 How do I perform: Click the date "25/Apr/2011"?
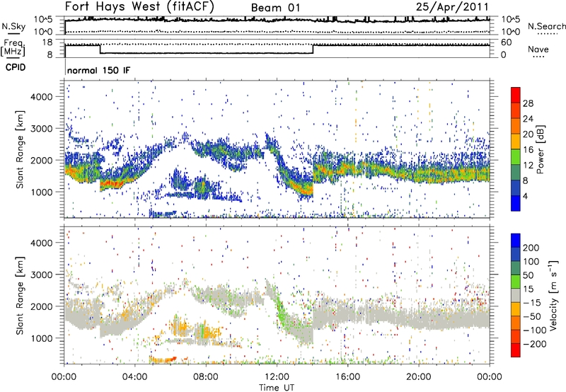coord(452,7)
